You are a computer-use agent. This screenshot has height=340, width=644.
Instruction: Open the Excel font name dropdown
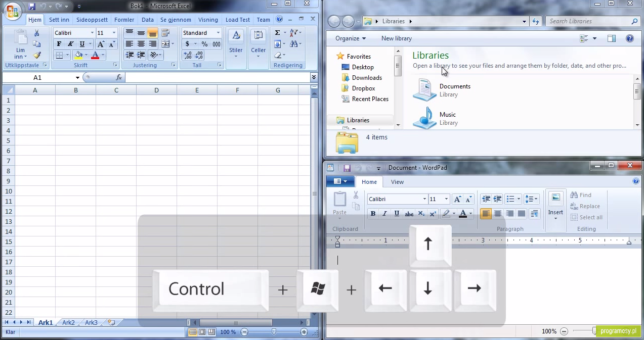tap(92, 33)
